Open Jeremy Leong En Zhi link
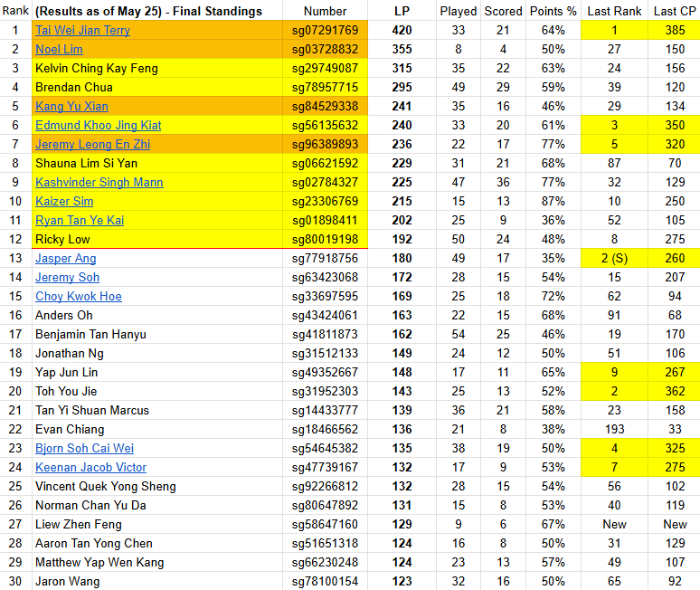 tap(92, 144)
